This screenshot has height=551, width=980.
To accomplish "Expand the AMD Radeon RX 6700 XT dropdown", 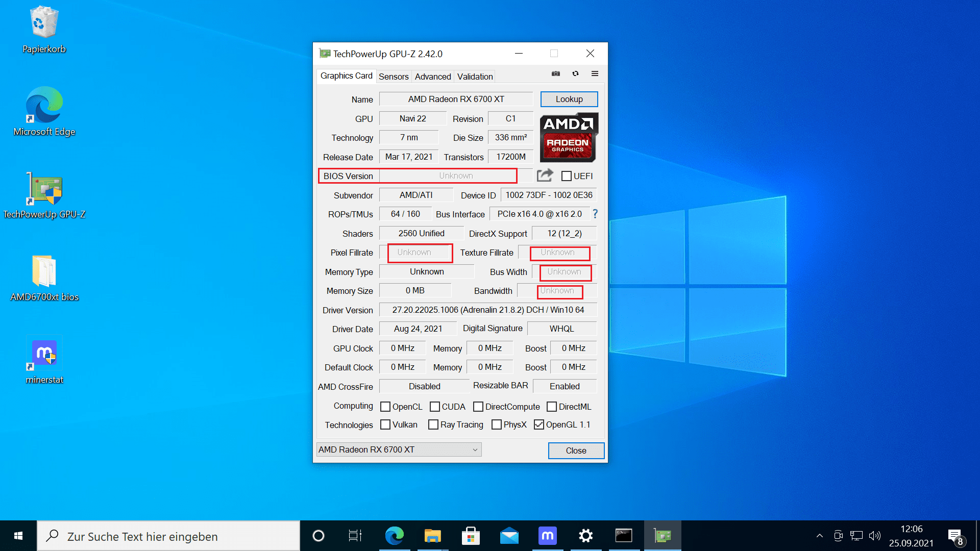I will point(399,449).
